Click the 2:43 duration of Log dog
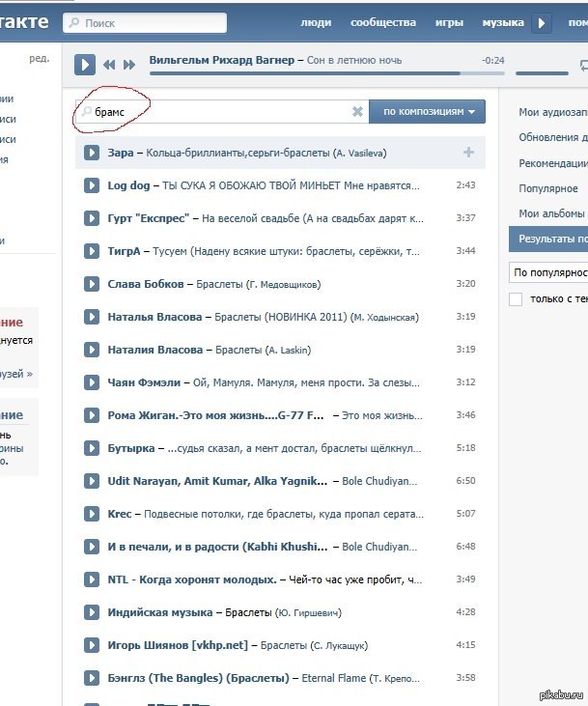The image size is (588, 706). 465,185
